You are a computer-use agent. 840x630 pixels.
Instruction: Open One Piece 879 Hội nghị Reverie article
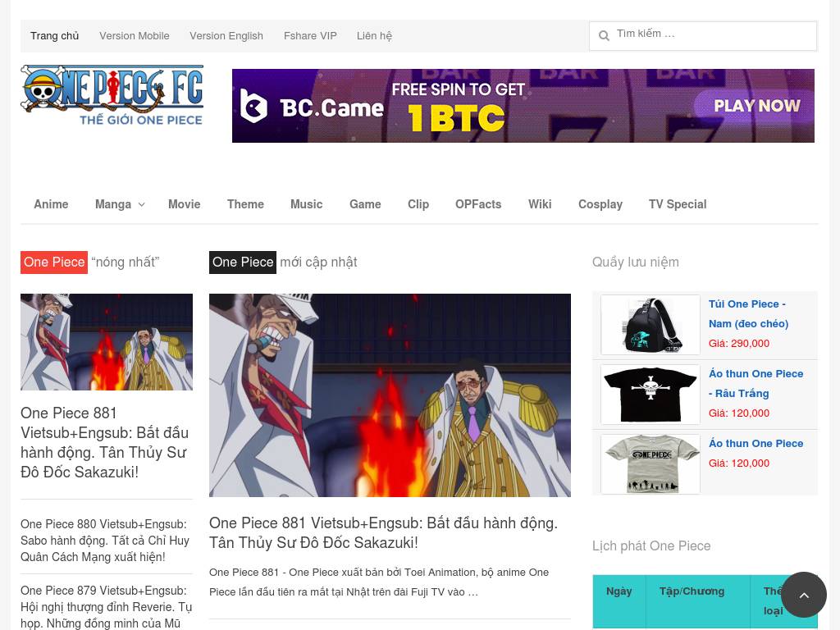tap(106, 607)
